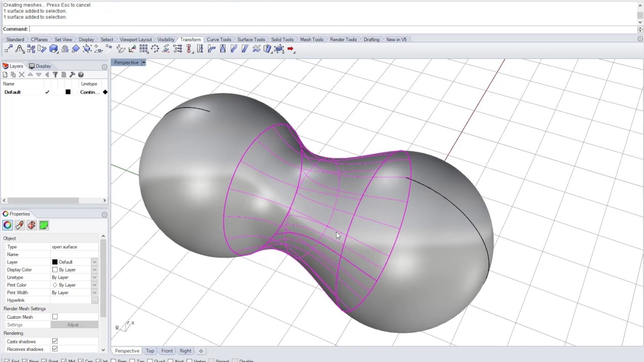Click Layer black swatch in Properties

pyautogui.click(x=55, y=262)
